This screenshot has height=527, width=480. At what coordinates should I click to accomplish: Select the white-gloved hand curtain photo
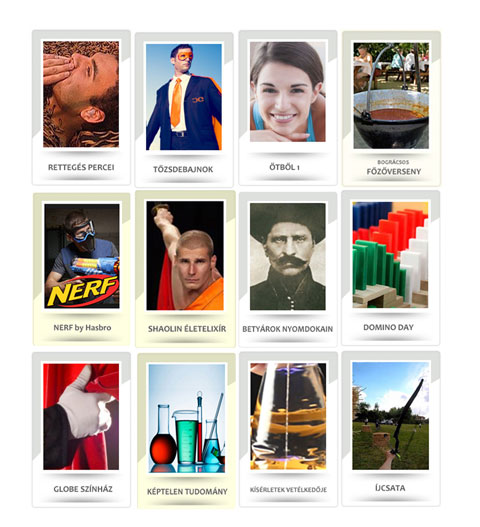81,417
